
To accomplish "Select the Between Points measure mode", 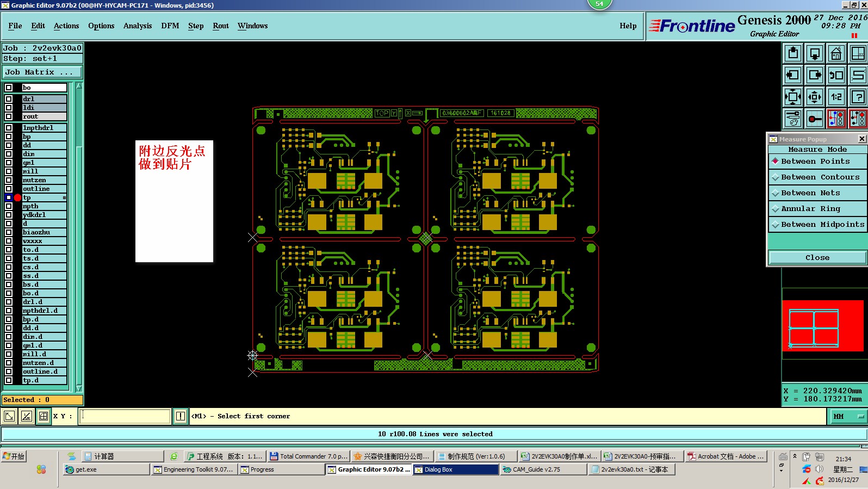I will pos(817,161).
